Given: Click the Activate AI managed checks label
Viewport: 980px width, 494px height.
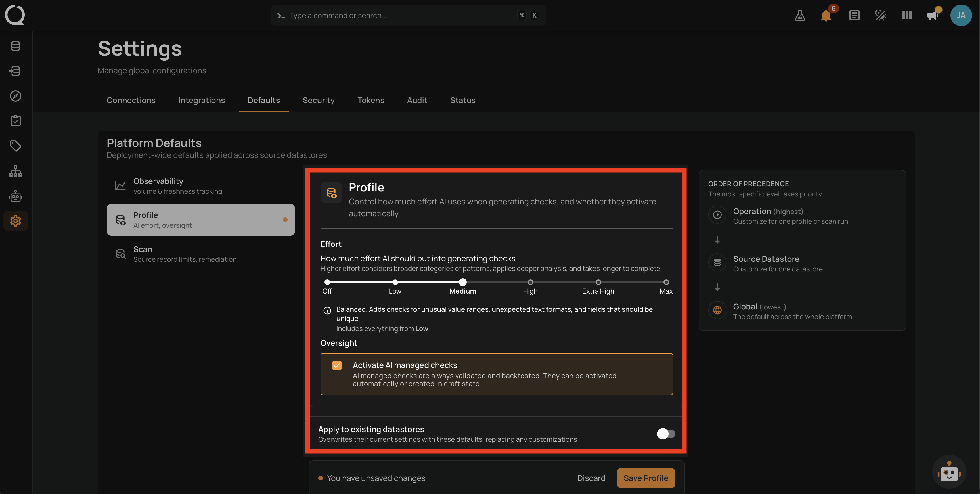Looking at the screenshot, I should pyautogui.click(x=405, y=365).
